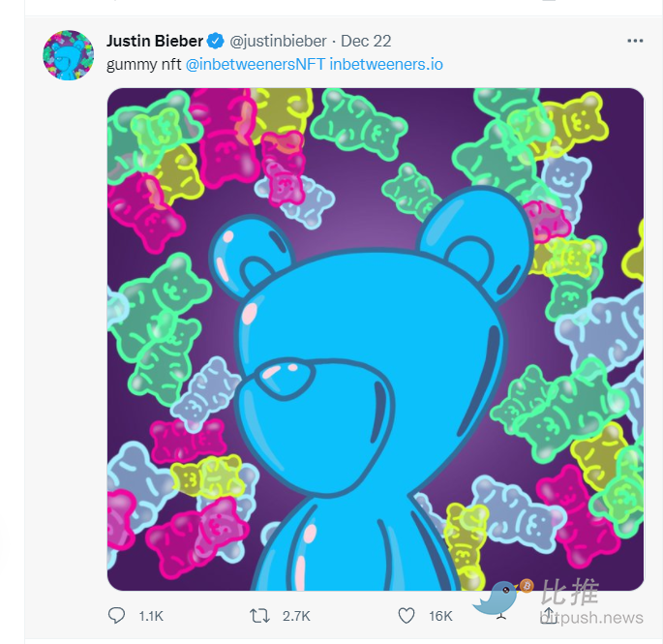Open Justin Bieber's profile avatar
The image size is (663, 644).
pos(68,55)
